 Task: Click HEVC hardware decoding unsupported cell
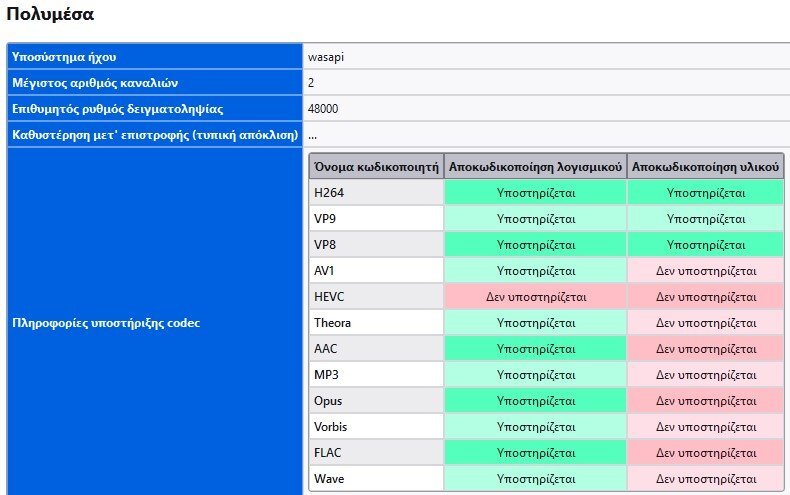[x=705, y=296]
